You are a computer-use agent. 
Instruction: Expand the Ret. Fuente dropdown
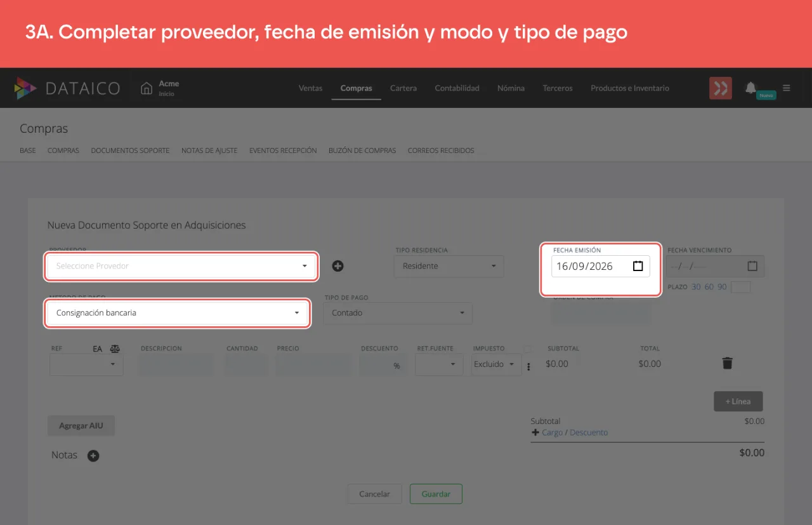[x=439, y=364]
